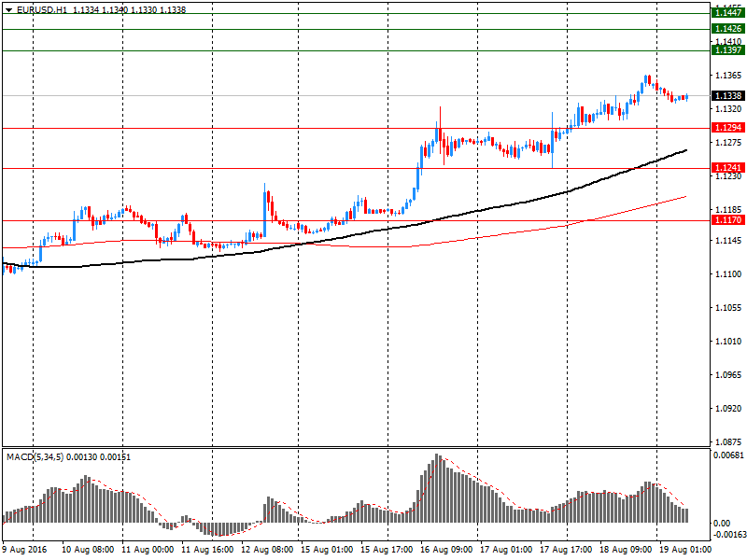Click the 1.0875 price axis value
Screen dimensions: 747x560
pyautogui.click(x=728, y=441)
